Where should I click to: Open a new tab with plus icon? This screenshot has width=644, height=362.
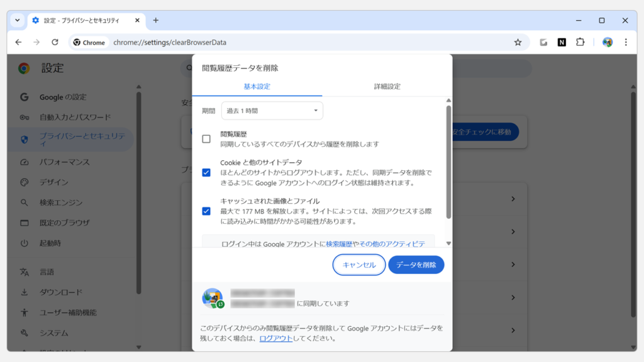click(156, 20)
